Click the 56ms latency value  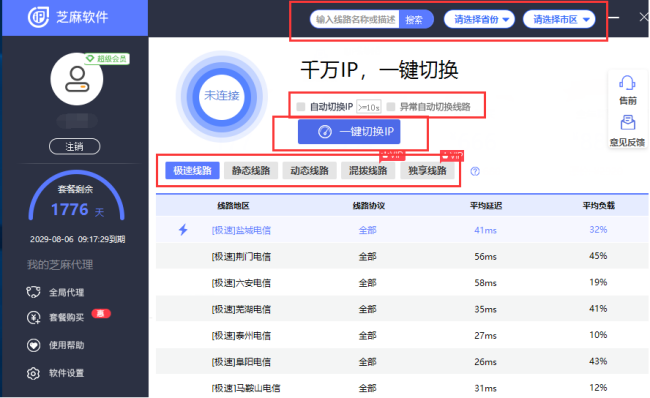(485, 257)
